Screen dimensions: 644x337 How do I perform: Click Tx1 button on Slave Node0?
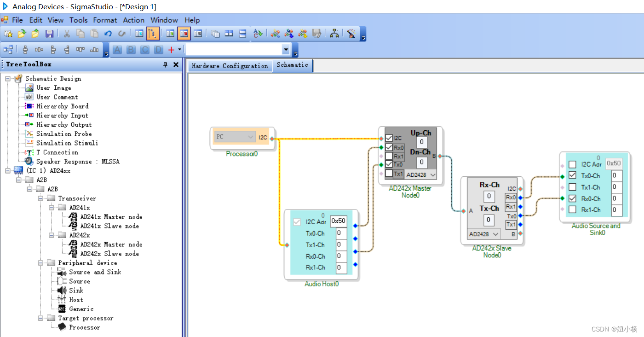[511, 225]
